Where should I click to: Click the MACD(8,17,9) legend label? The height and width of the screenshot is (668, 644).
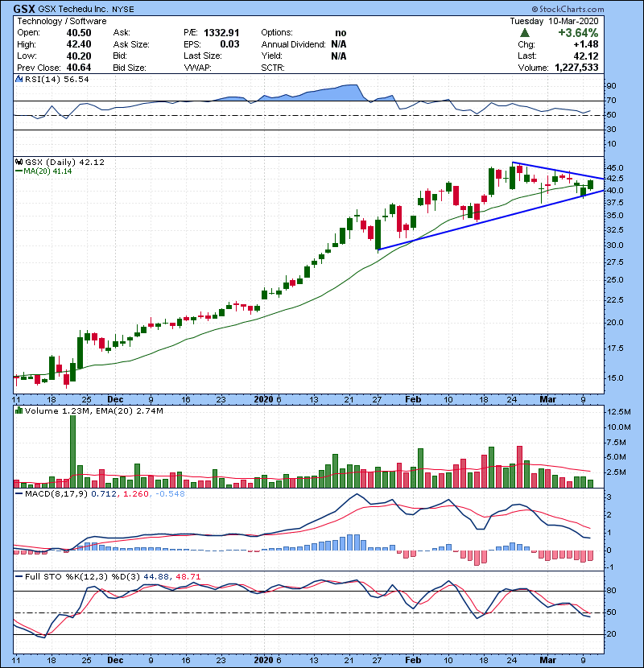click(x=56, y=494)
